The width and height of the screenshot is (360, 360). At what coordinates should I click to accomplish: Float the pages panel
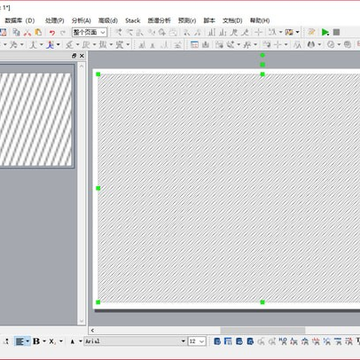point(74,56)
